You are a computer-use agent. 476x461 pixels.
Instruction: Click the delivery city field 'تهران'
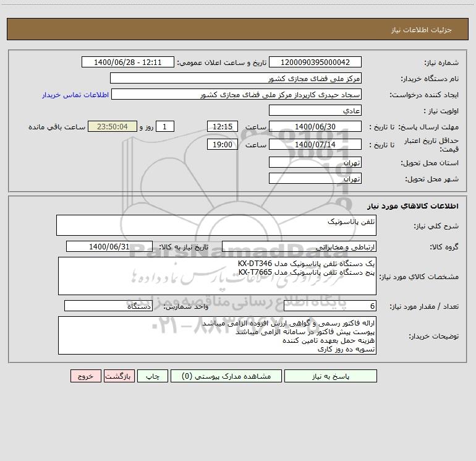[x=315, y=178]
